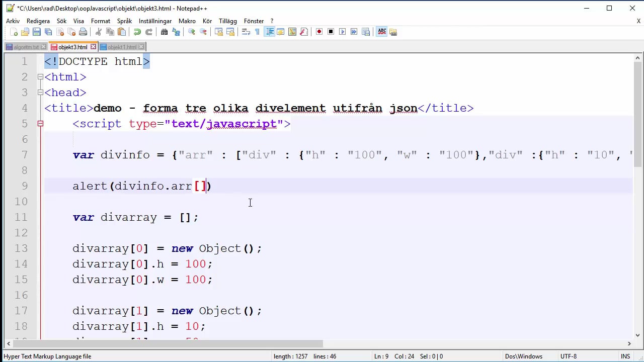Open the question mark help menu
This screenshot has height=362, width=644.
272,21
